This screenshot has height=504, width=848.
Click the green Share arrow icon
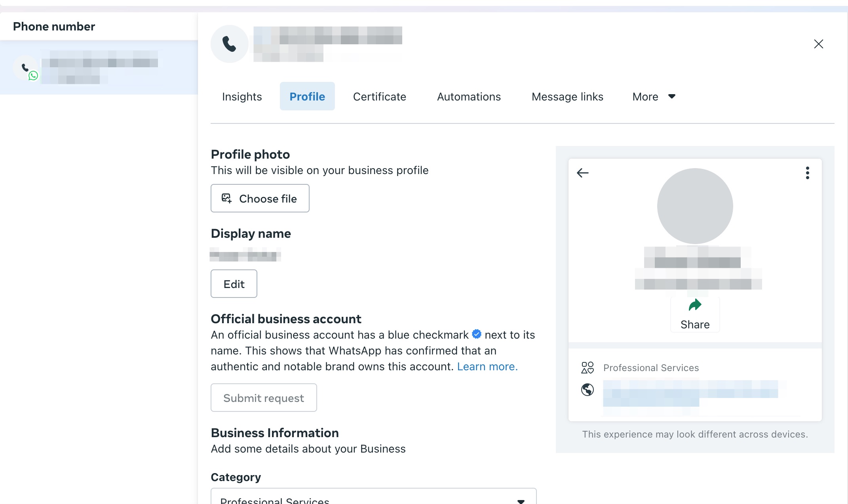click(695, 305)
